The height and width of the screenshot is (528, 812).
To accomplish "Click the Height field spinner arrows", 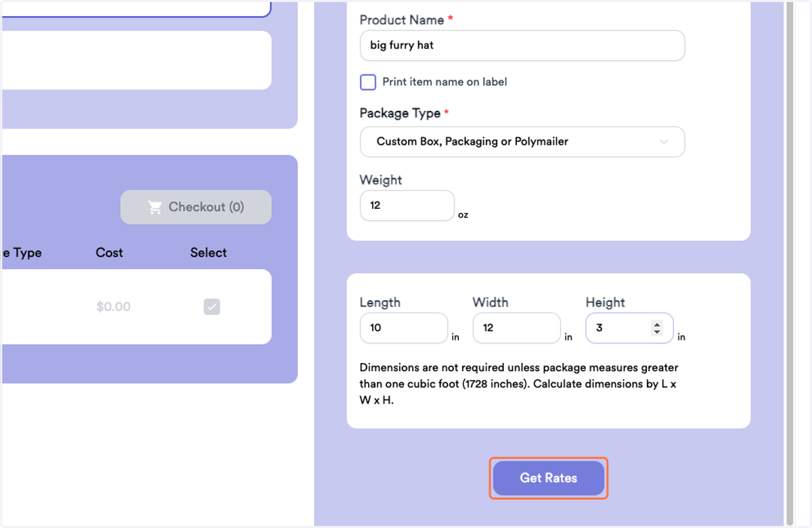I will pos(656,328).
